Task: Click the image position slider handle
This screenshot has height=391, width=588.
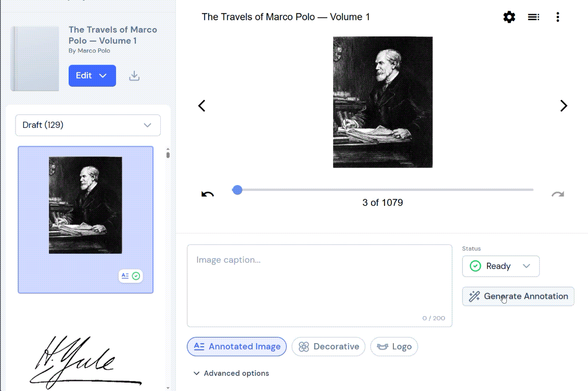Action: 237,190
